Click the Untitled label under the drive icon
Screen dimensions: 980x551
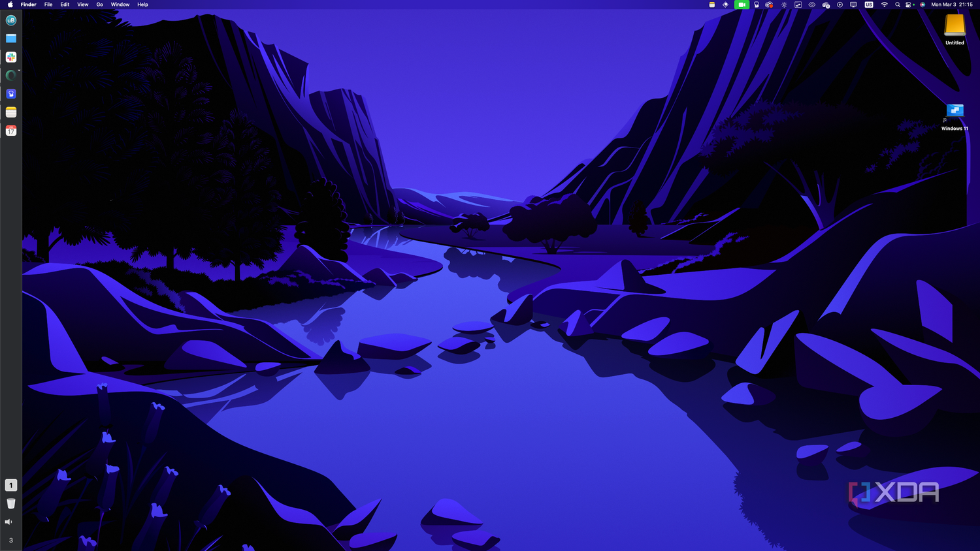point(955,43)
